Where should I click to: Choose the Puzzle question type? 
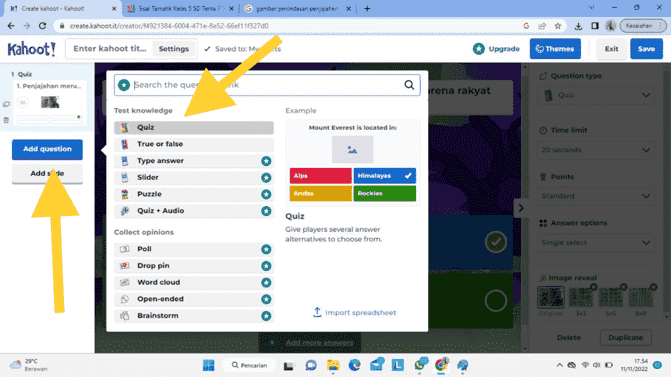pos(193,194)
